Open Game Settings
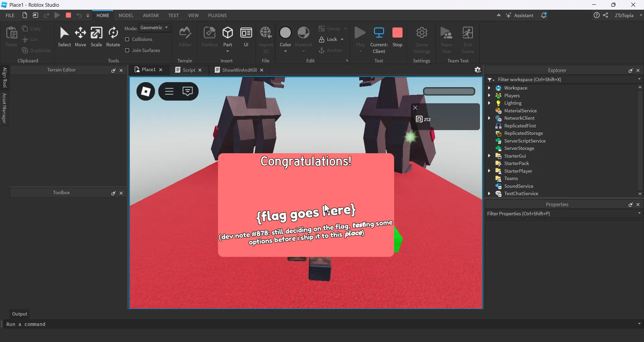The height and width of the screenshot is (342, 644). point(422,40)
